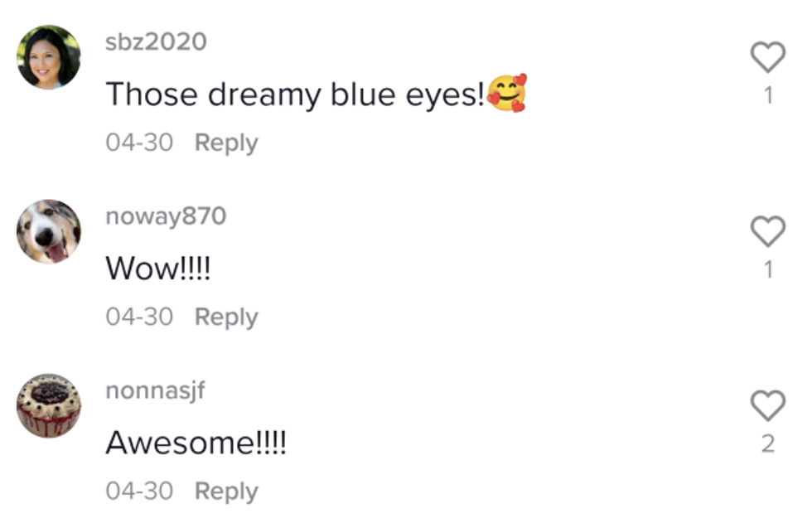Reply to the "Those dreamy blue eyes!" comment
The width and height of the screenshot is (812, 528).
coord(226,143)
